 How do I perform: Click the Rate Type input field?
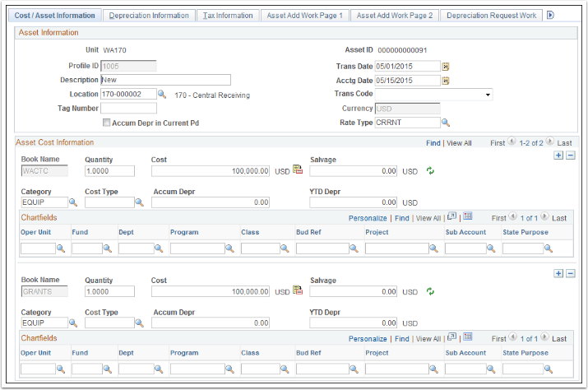(408, 123)
